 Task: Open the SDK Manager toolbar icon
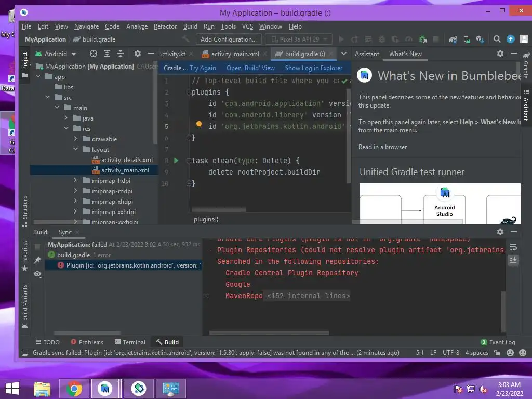(480, 39)
